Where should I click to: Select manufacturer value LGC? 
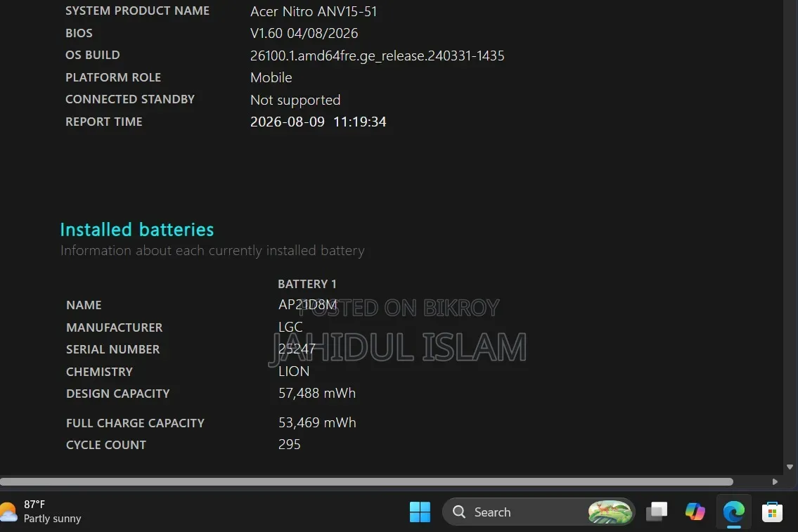(x=290, y=327)
